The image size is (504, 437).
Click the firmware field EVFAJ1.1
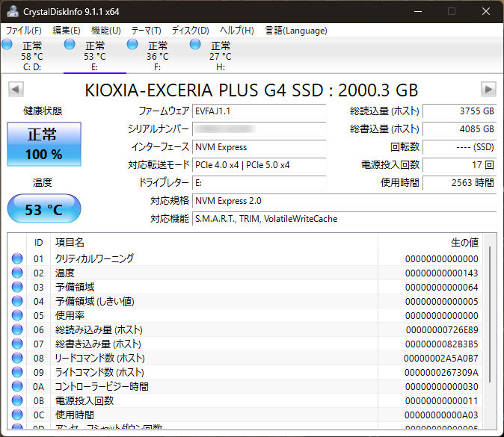(259, 111)
